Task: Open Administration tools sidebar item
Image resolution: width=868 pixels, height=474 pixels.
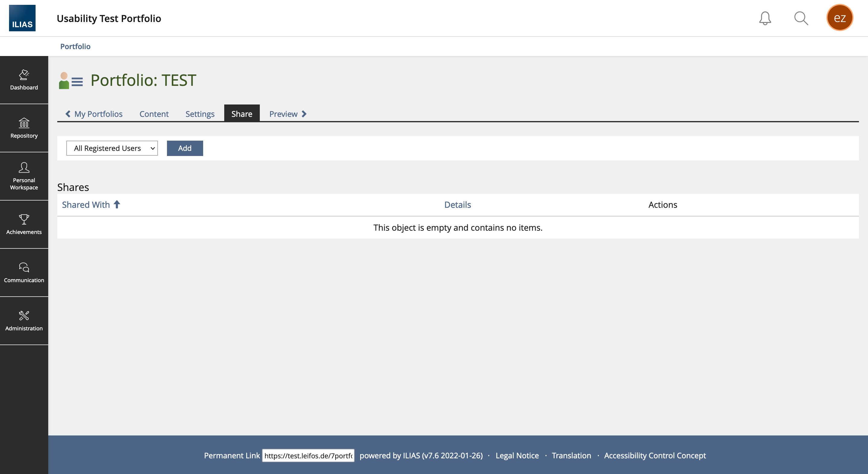Action: [x=24, y=320]
